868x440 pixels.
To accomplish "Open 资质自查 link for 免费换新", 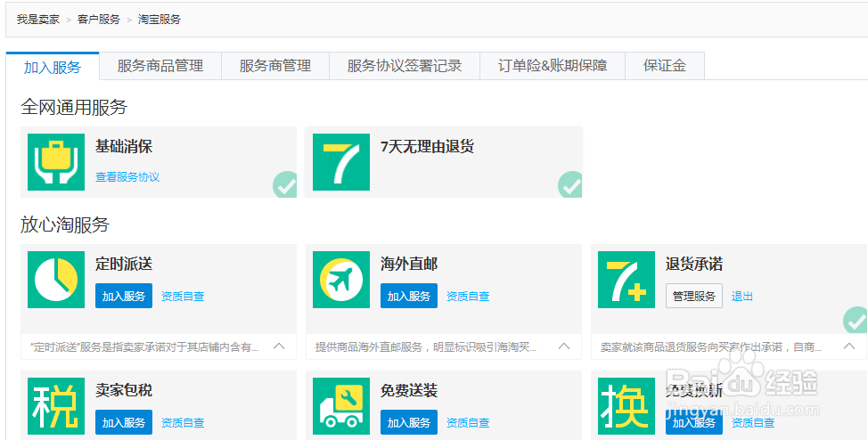I will pos(753,422).
